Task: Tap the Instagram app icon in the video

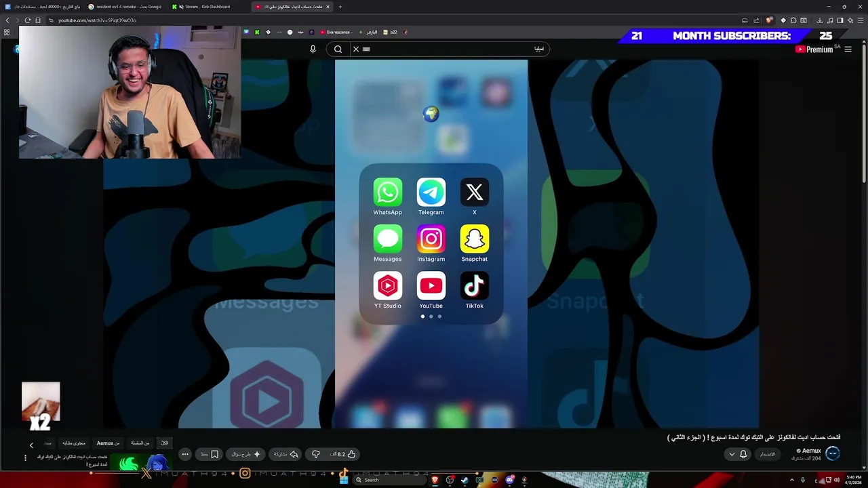Action: 431,239
